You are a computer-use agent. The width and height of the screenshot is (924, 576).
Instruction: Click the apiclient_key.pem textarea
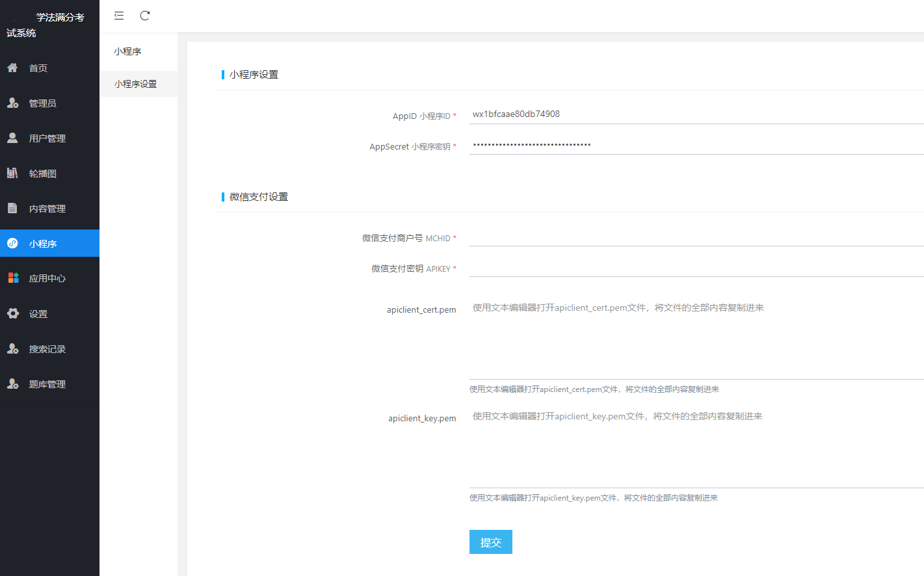click(696, 447)
